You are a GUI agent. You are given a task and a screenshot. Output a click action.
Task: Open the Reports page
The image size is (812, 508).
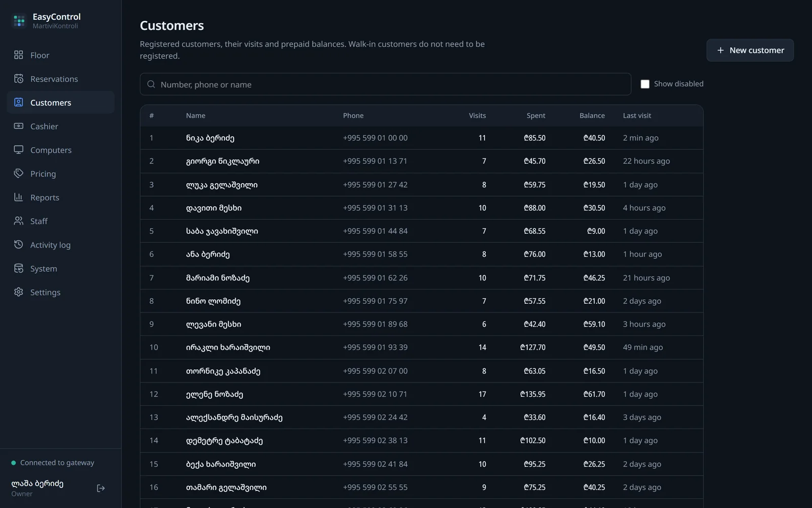[61, 197]
